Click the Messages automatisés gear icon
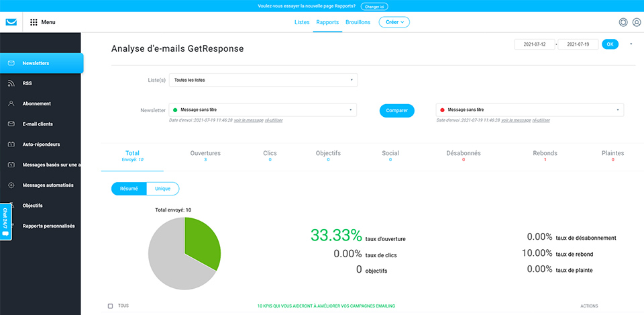Image resolution: width=644 pixels, height=315 pixels. click(11, 185)
